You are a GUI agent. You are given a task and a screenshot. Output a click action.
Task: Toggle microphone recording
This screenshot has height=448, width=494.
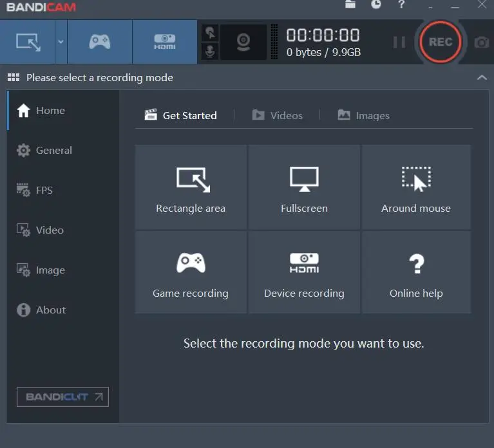[x=211, y=51]
